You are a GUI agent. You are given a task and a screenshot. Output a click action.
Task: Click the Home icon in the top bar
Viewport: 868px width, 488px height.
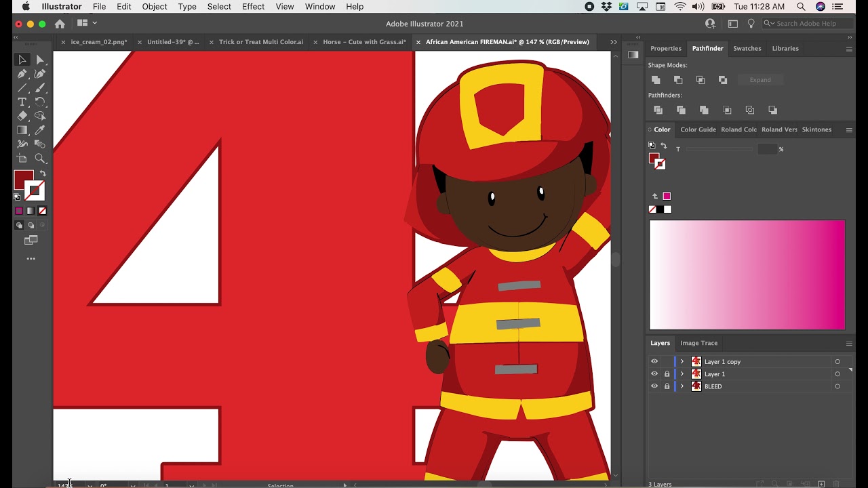60,24
